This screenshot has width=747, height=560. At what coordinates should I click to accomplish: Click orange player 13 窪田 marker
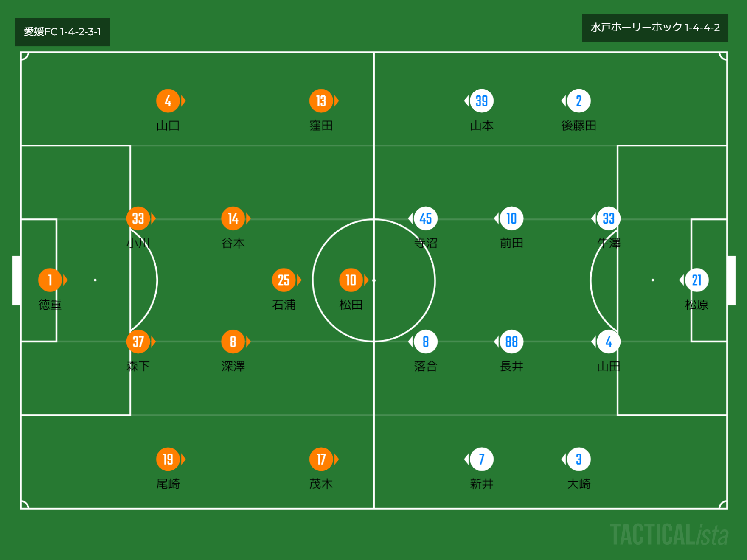(321, 101)
